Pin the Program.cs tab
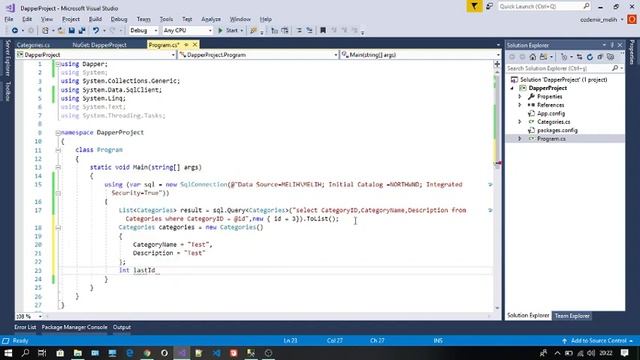 pyautogui.click(x=186, y=45)
